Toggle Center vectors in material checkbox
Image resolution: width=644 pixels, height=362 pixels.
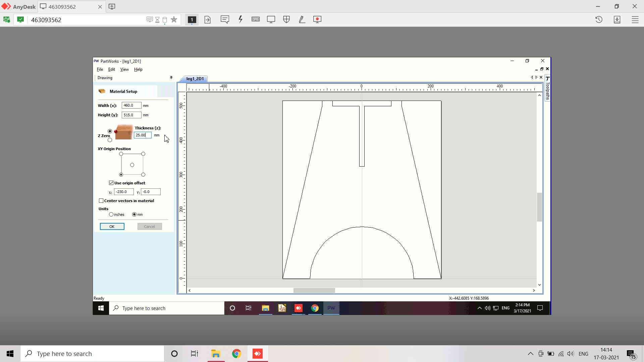[101, 201]
